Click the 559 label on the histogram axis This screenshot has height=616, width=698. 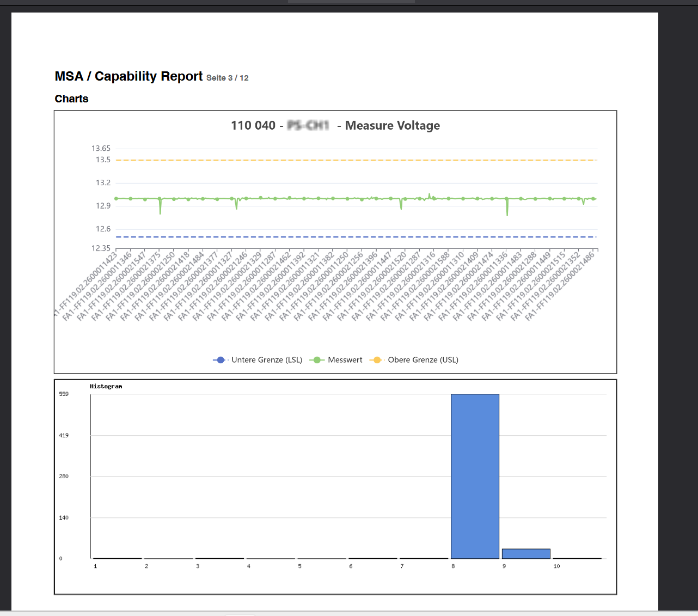(x=63, y=393)
